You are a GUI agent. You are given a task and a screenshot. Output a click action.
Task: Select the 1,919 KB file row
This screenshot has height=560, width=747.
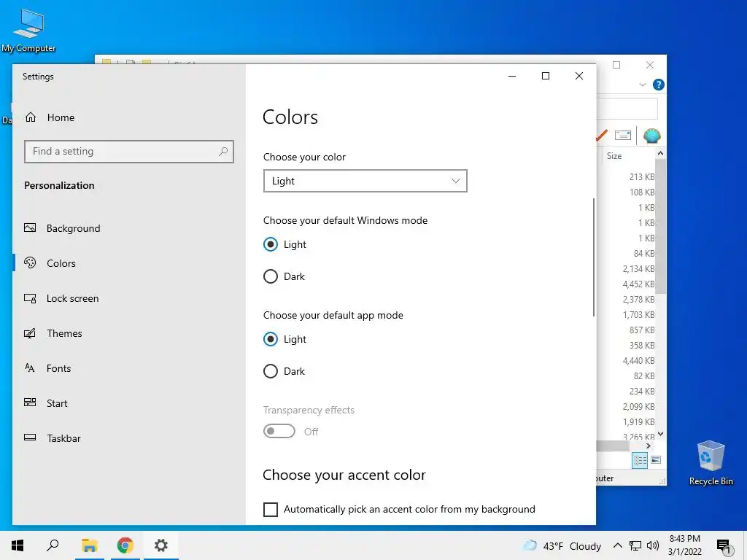(x=638, y=421)
